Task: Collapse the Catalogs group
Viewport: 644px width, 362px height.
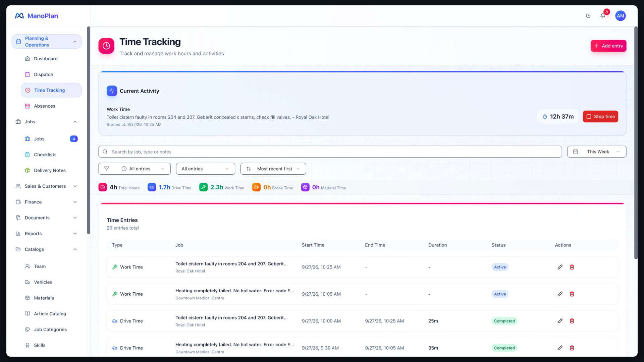Action: point(47,249)
